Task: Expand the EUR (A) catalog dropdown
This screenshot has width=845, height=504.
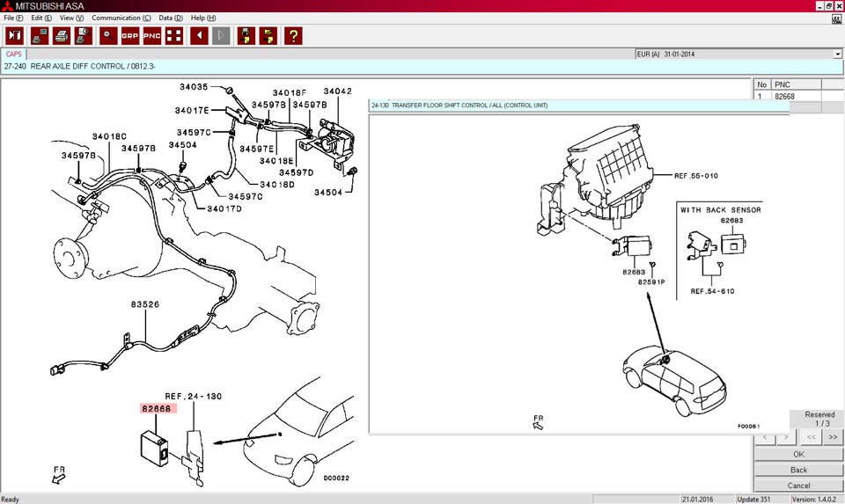Action: coord(837,54)
